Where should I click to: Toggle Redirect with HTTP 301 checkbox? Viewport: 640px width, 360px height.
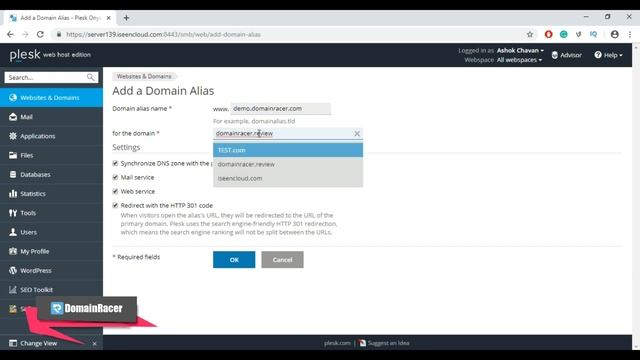[115, 205]
